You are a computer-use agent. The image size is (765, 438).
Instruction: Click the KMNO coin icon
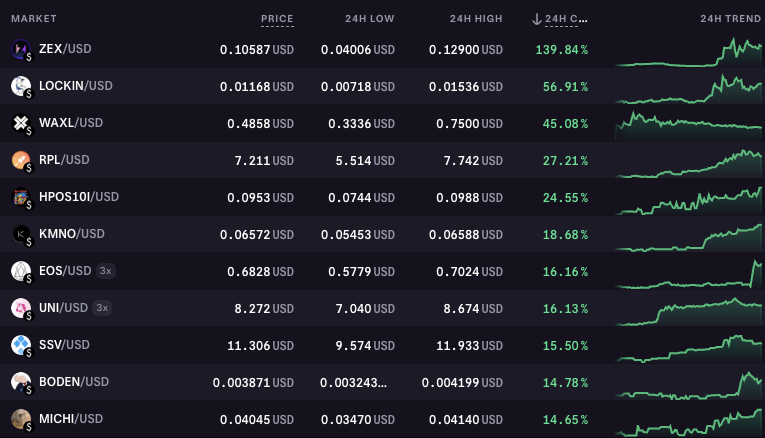pyautogui.click(x=21, y=235)
